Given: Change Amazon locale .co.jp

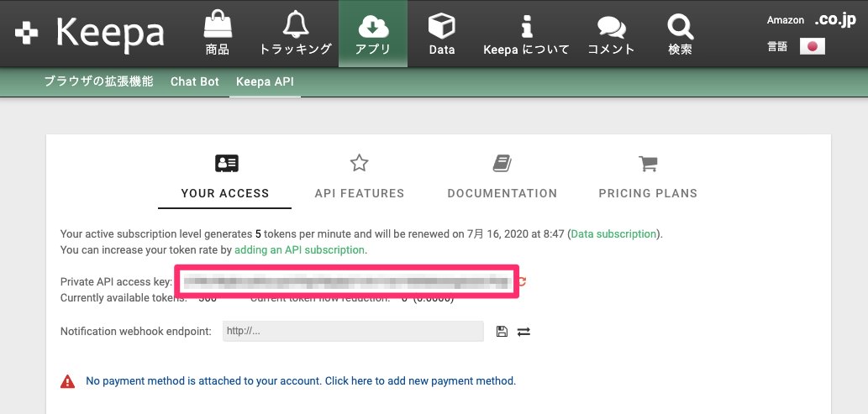Looking at the screenshot, I should click(x=834, y=20).
